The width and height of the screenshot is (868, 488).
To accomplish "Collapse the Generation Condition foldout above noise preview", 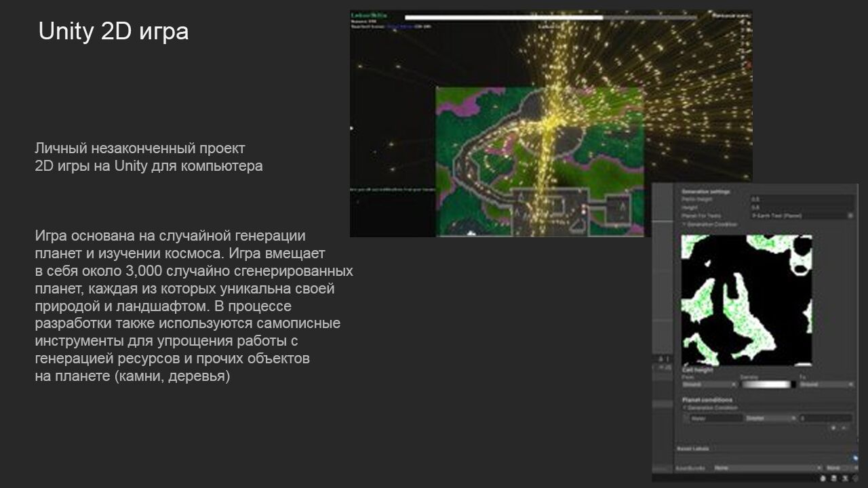I will [685, 224].
